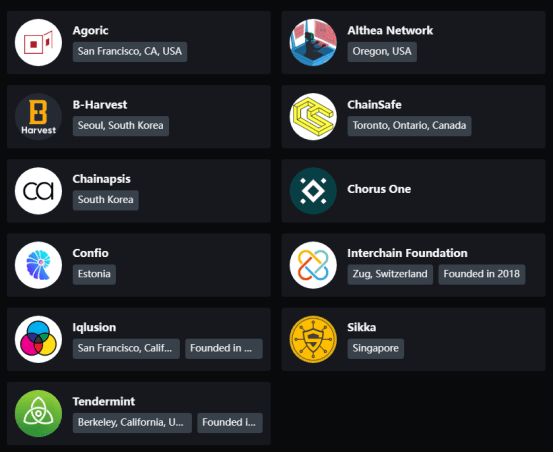The height and width of the screenshot is (452, 554).
Task: Open the Tendermint organization name link
Action: (x=104, y=401)
